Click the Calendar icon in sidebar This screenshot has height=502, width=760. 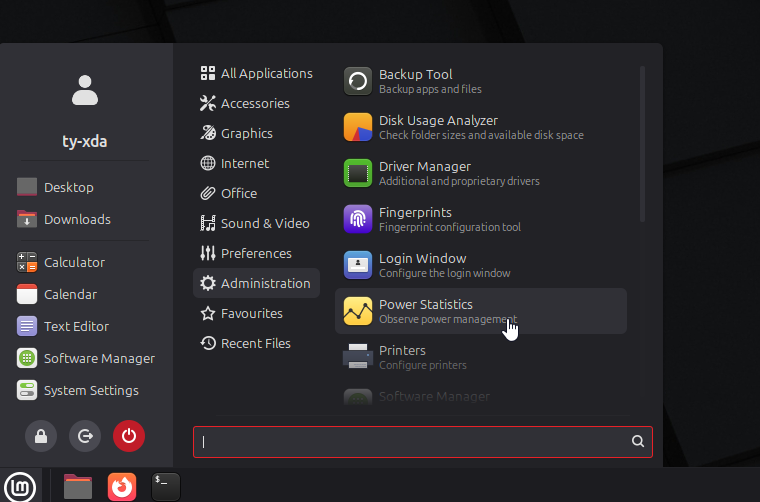(x=27, y=294)
